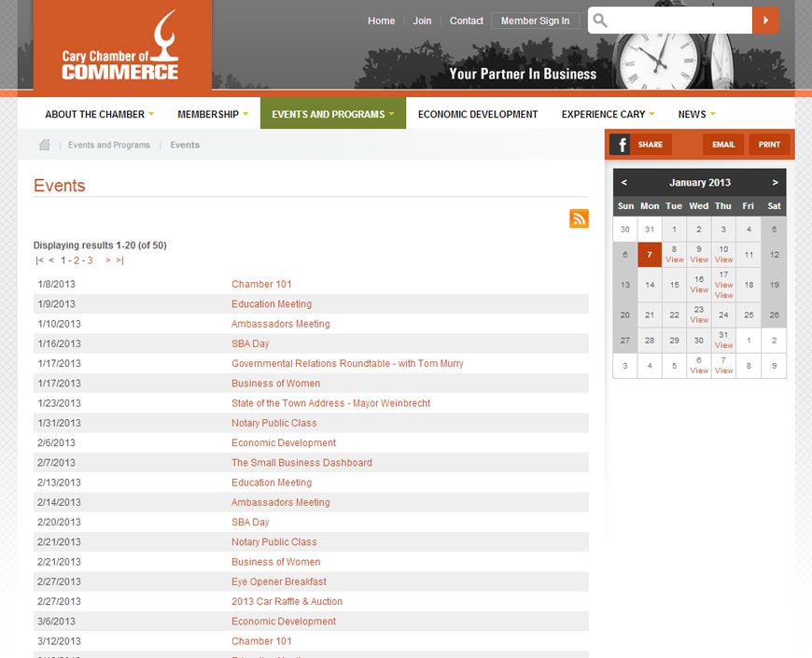Click Home in top navigation
The image size is (812, 658).
[381, 21]
